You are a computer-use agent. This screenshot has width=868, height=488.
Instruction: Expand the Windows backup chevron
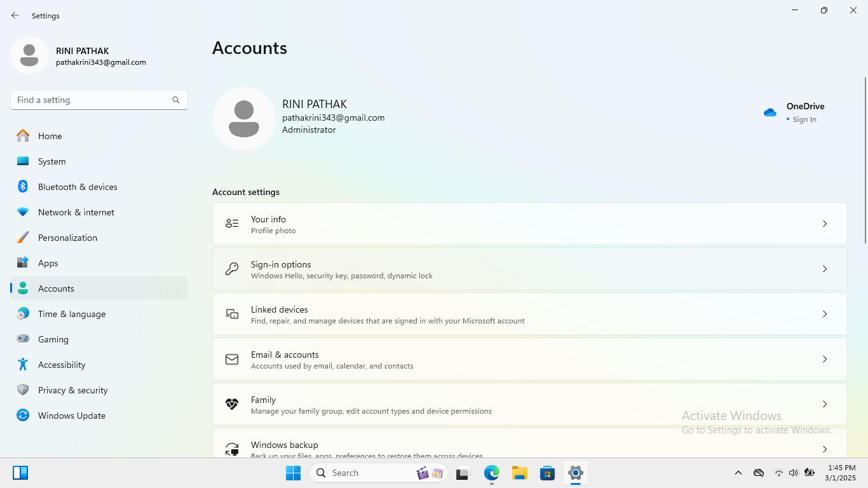(825, 449)
